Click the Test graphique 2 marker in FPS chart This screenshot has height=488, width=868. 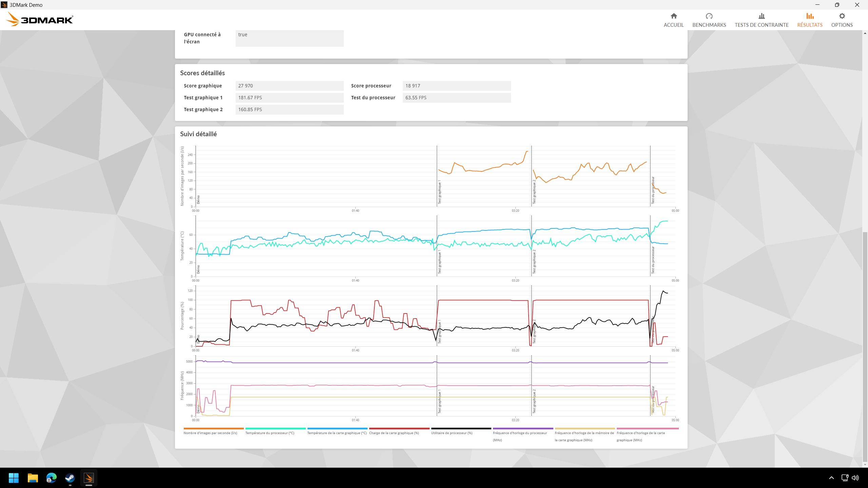[x=534, y=191]
